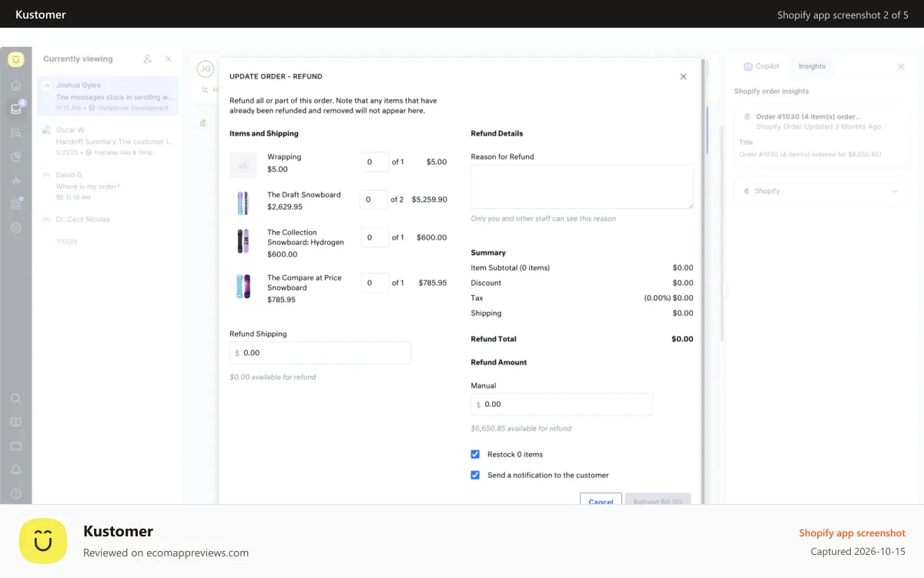Click the Reason for Refund text area
924x578 pixels.
point(582,187)
